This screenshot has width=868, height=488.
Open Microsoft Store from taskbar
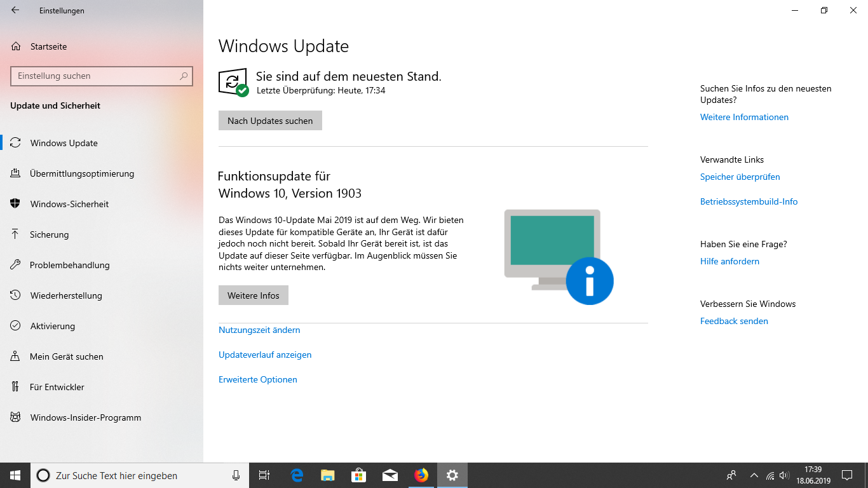[x=359, y=475]
